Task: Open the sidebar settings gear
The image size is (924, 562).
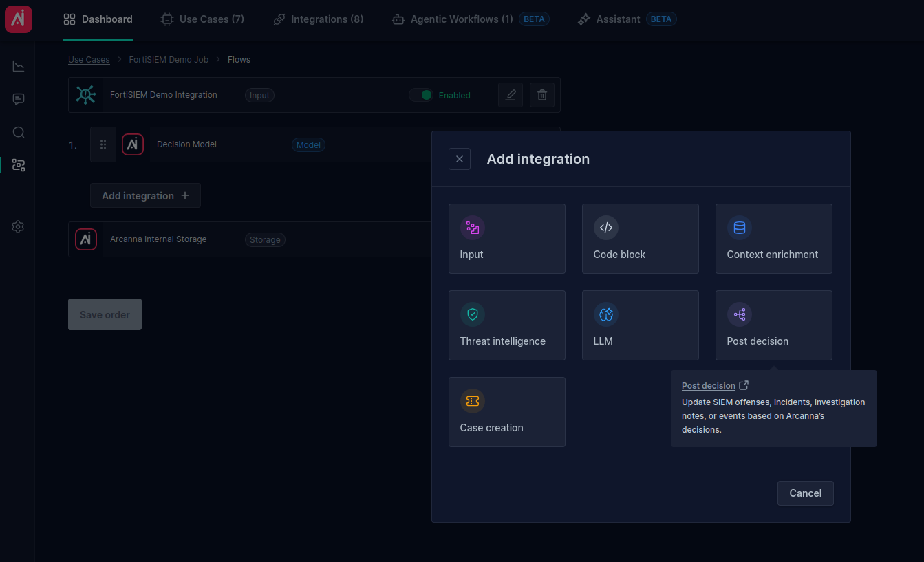Action: click(x=19, y=226)
